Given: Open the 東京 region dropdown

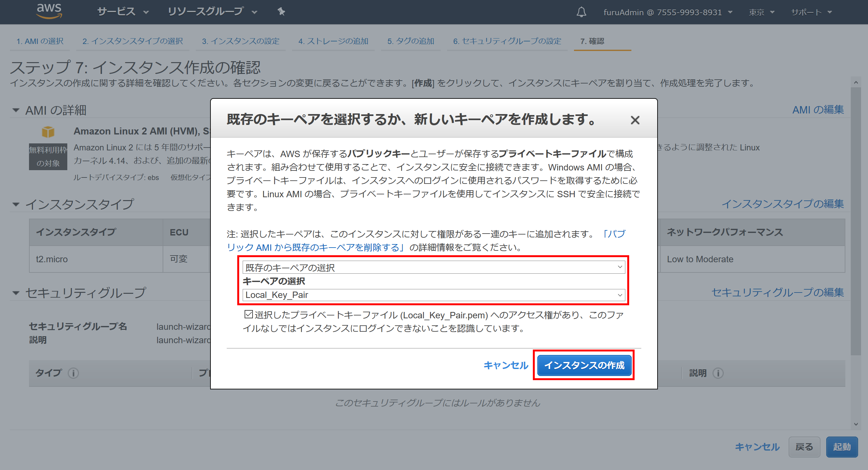Looking at the screenshot, I should [761, 12].
